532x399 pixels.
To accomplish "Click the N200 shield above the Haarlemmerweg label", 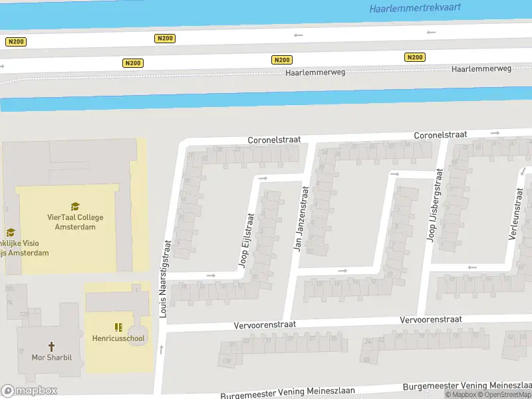I will tap(282, 60).
